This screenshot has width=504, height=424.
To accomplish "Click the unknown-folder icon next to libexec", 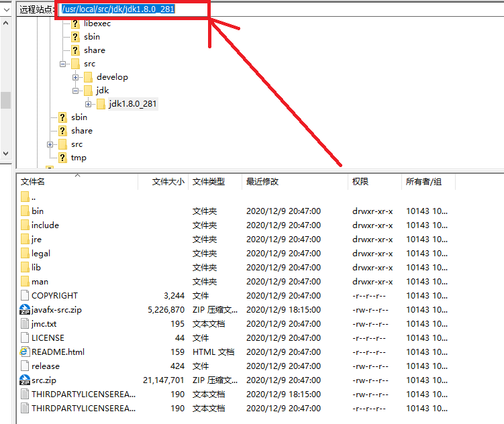I will tap(75, 23).
